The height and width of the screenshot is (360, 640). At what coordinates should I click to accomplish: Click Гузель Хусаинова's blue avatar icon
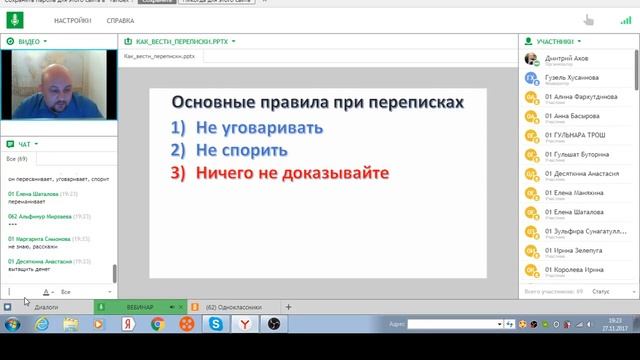(x=531, y=78)
